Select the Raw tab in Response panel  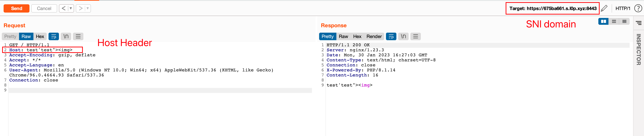pyautogui.click(x=344, y=36)
